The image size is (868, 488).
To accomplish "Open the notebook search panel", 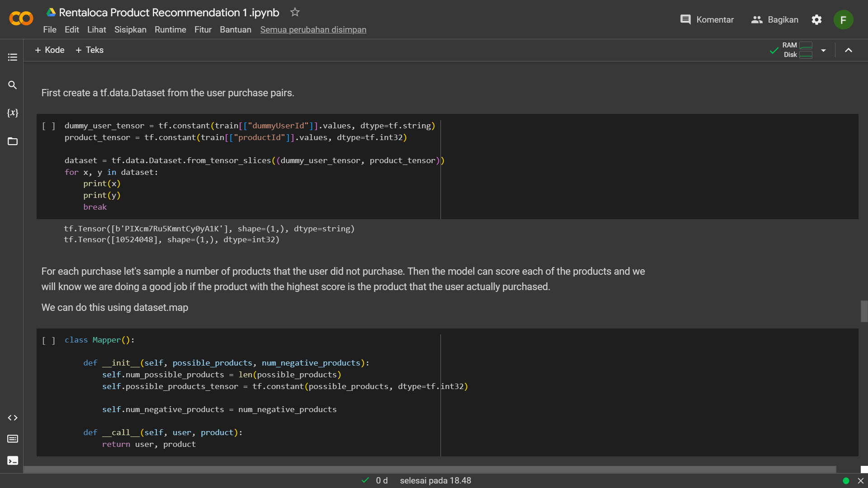I will (x=12, y=85).
